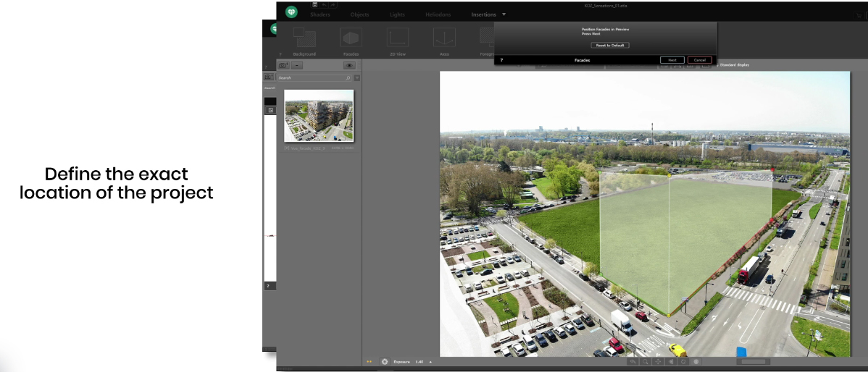Click the viewpoint name under the thumbnail
Image resolution: width=868 pixels, height=372 pixels.
click(x=306, y=148)
